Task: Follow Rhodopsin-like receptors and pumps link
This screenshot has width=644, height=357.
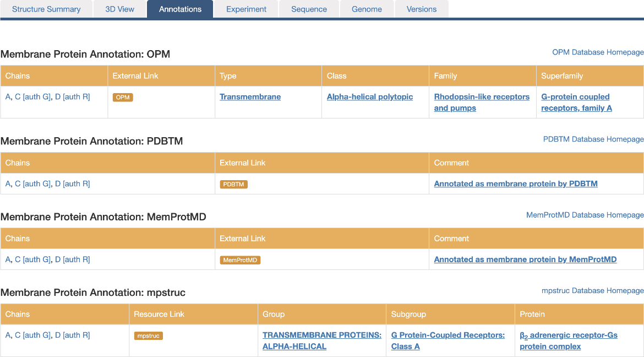Action: (482, 102)
